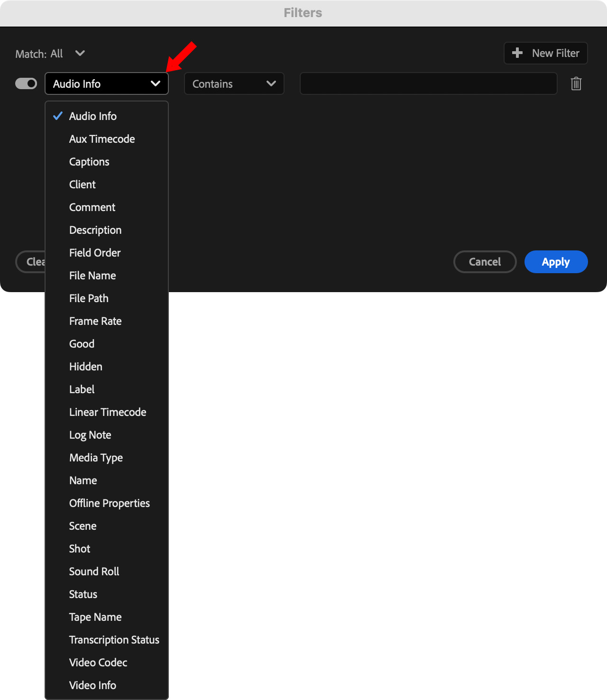The height and width of the screenshot is (700, 607).
Task: Pick the File Name option
Action: tap(92, 276)
